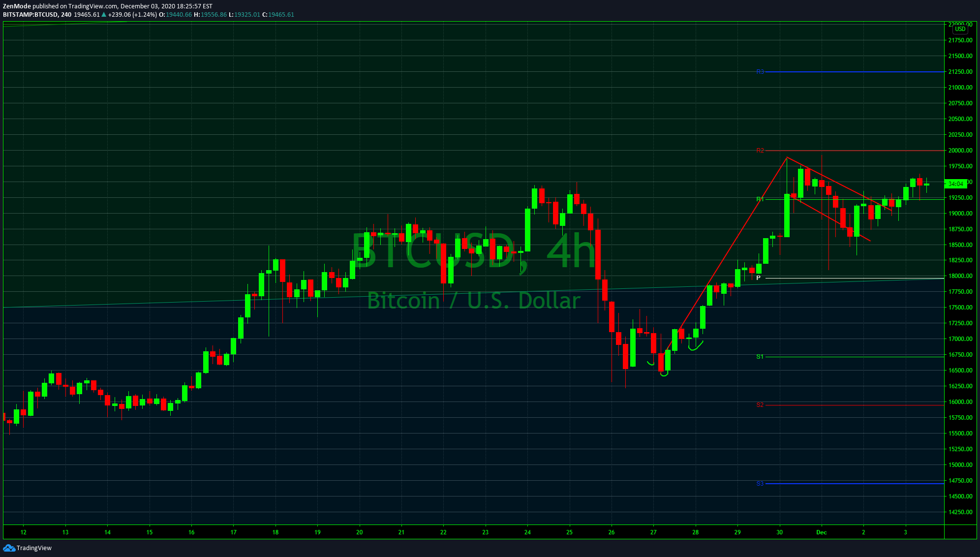Click the blue S3 horizontal line near 14700

click(x=855, y=484)
